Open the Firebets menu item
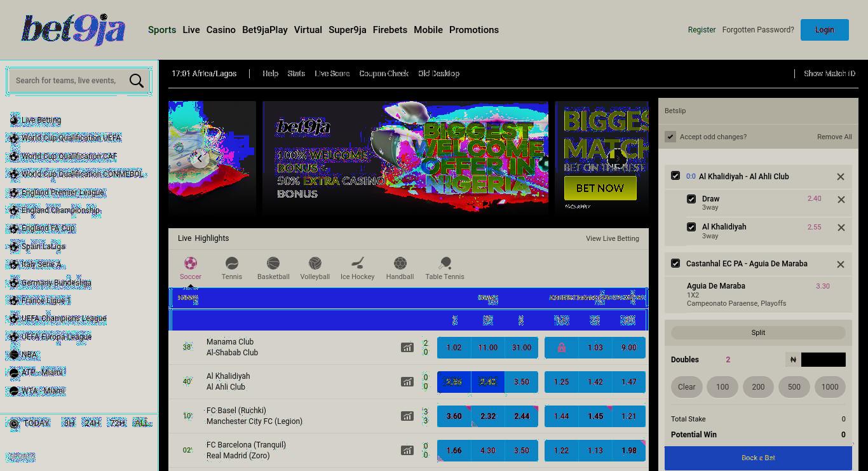The width and height of the screenshot is (868, 471). (x=390, y=30)
